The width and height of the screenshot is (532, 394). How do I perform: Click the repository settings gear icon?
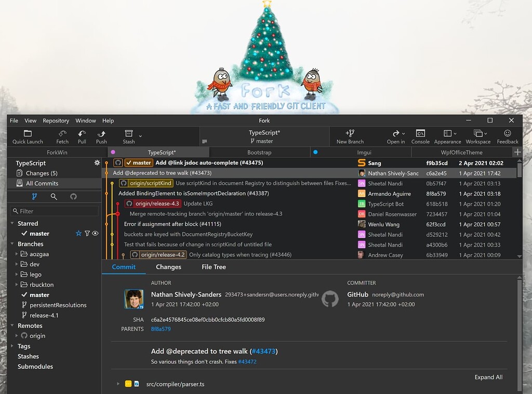coord(97,163)
